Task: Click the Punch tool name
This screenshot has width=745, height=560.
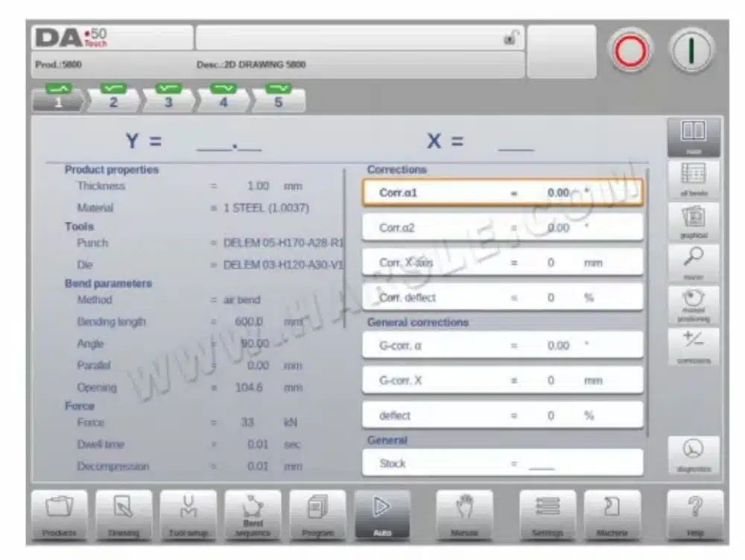Action: 283,243
